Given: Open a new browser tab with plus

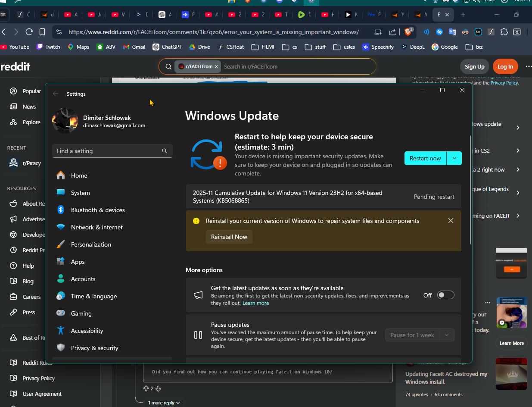Looking at the screenshot, I should (463, 15).
